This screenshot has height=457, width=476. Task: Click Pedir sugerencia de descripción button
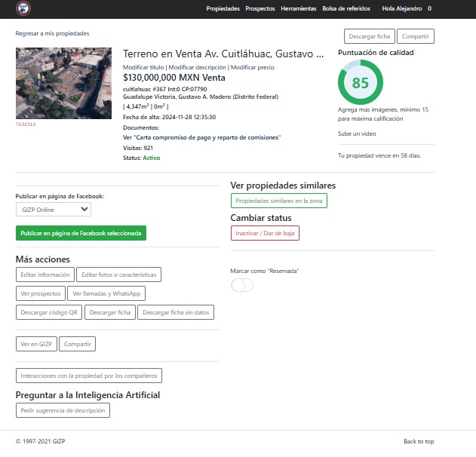pos(63,410)
